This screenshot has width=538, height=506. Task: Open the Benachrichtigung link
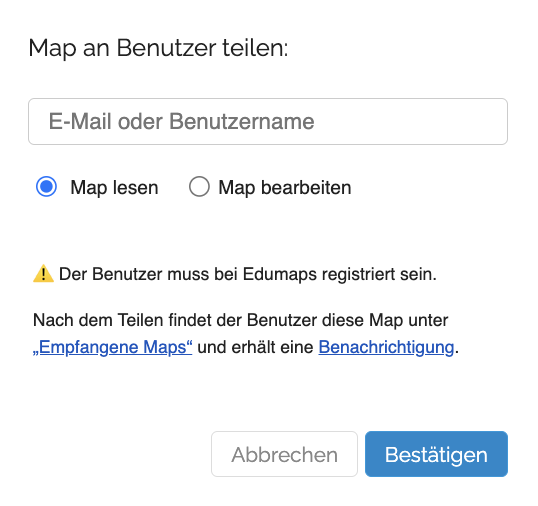pyautogui.click(x=386, y=347)
